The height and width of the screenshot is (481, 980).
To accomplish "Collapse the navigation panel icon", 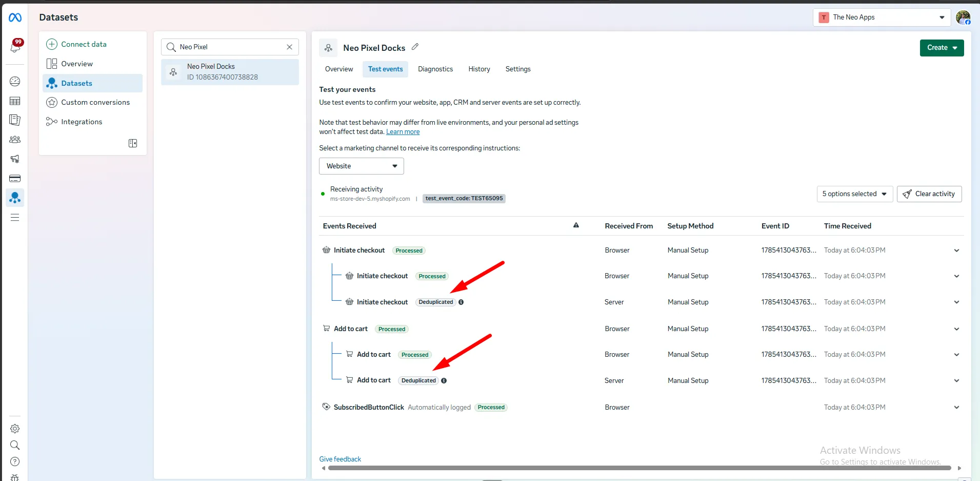I will (x=133, y=143).
